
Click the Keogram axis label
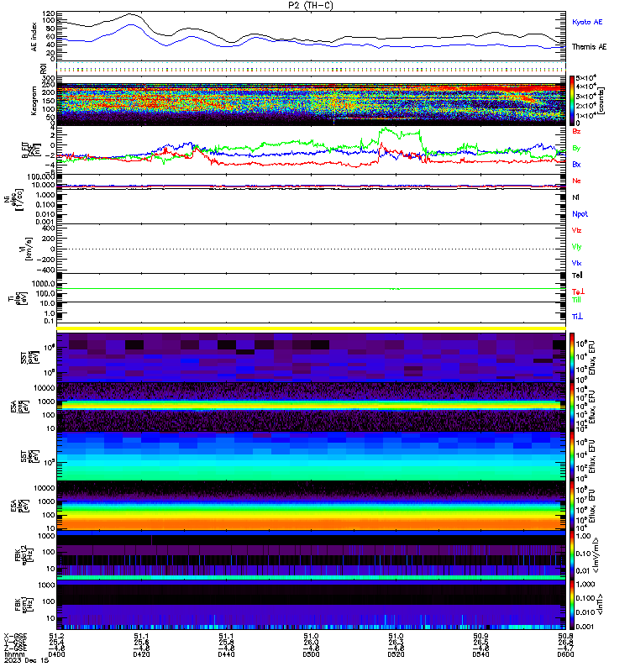[34, 101]
